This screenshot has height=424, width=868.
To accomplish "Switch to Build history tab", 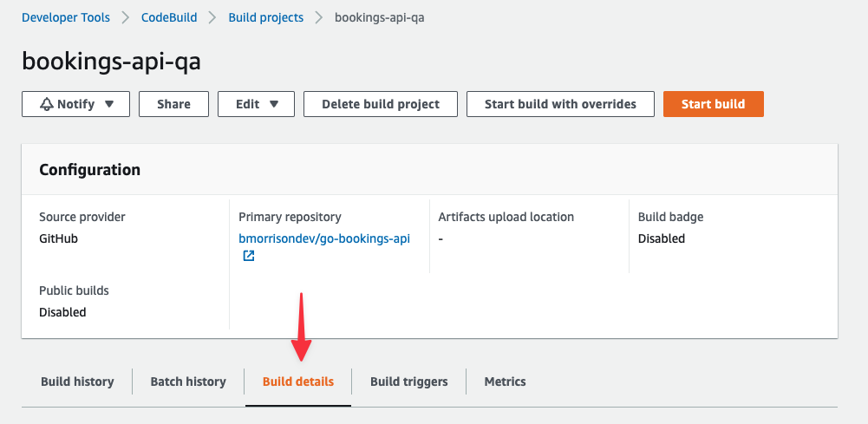I will [x=77, y=382].
